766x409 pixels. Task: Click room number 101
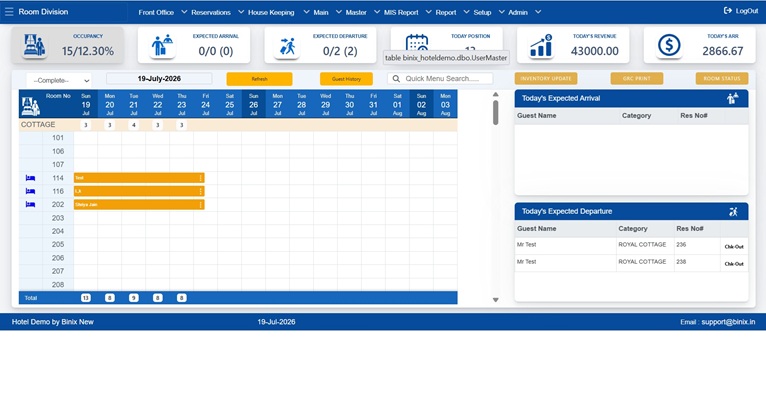(x=58, y=138)
